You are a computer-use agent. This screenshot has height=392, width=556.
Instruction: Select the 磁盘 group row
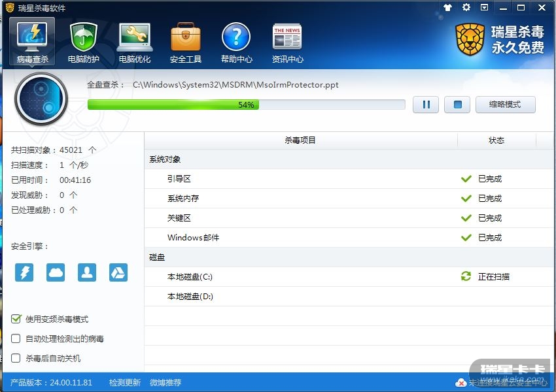point(349,257)
